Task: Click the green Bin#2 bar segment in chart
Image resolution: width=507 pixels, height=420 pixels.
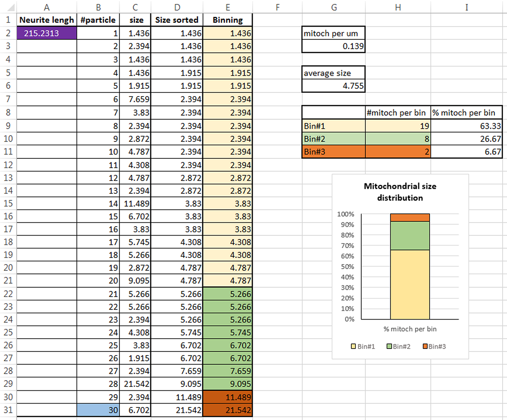Action: pyautogui.click(x=410, y=236)
